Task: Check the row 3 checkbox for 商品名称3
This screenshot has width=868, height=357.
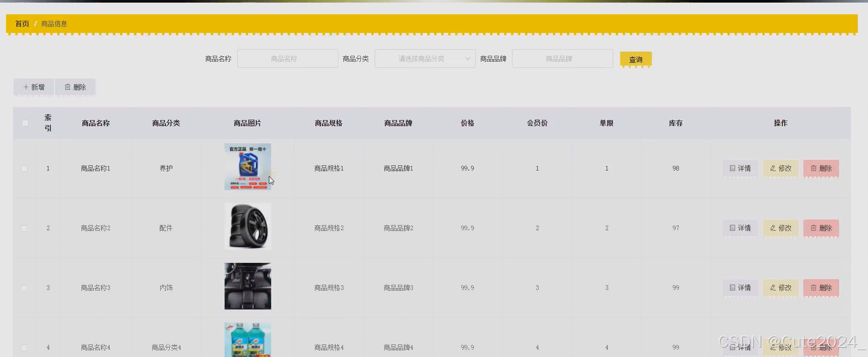Action: point(24,288)
